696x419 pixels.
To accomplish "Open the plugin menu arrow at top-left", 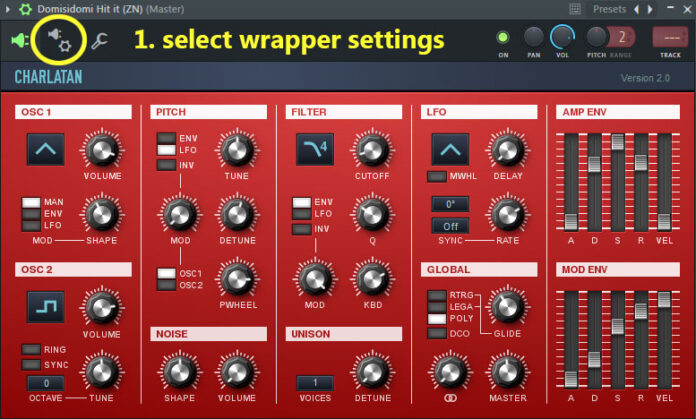I will 8,8.
